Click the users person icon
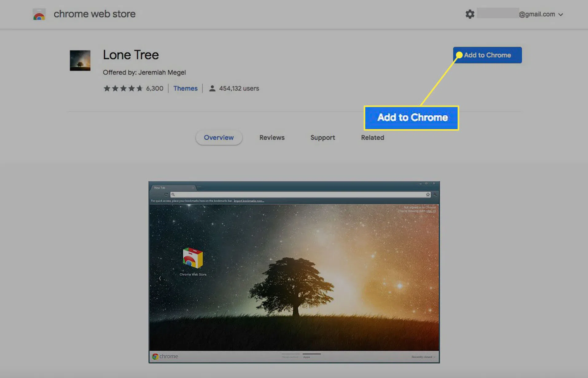 212,88
